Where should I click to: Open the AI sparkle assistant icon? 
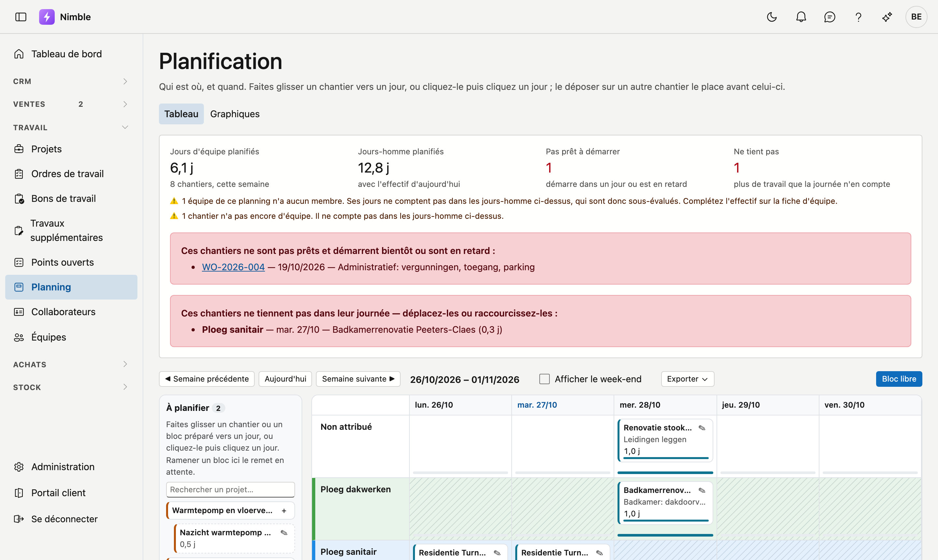887,17
